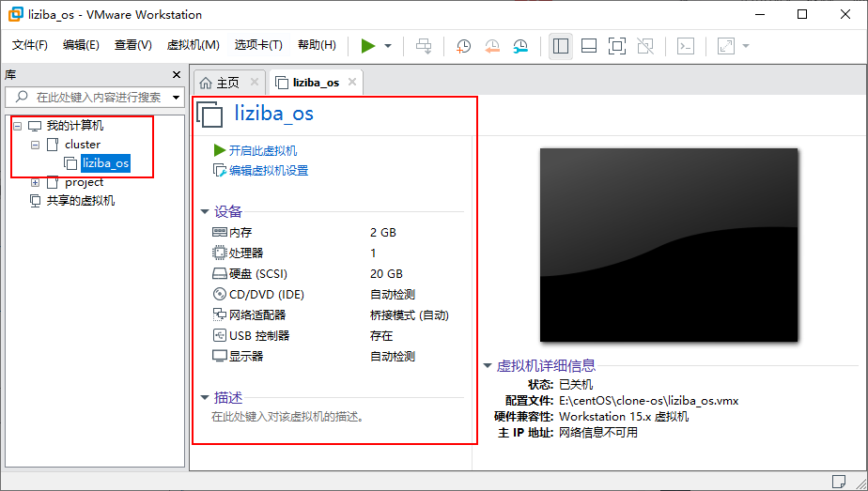868x491 pixels.
Task: Click the configuration file path text
Action: tap(649, 401)
